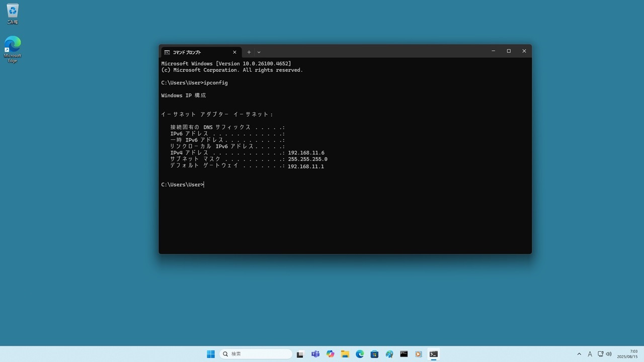Select the active Terminal taskbar icon

434,354
